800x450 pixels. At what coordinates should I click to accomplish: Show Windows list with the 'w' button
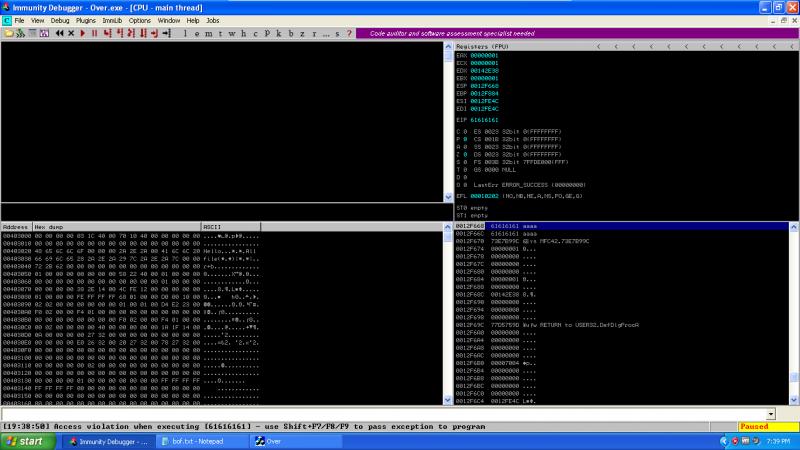tap(232, 34)
